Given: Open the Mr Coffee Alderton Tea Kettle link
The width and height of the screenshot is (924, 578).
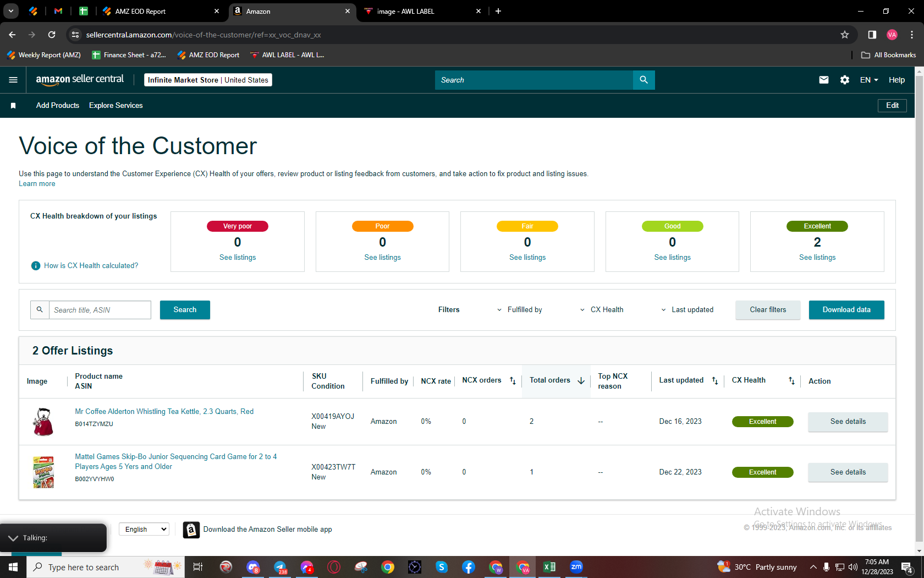Looking at the screenshot, I should [x=164, y=412].
